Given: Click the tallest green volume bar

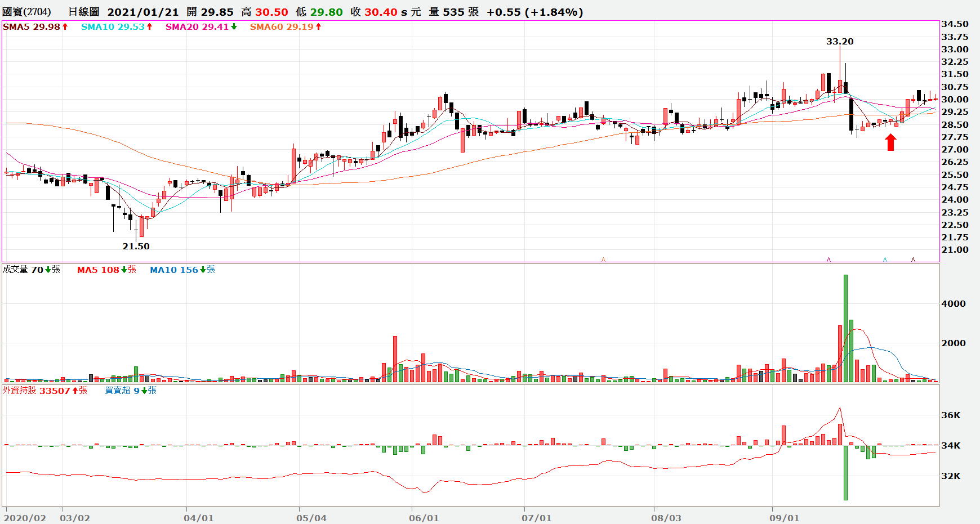Looking at the screenshot, I should click(x=845, y=328).
